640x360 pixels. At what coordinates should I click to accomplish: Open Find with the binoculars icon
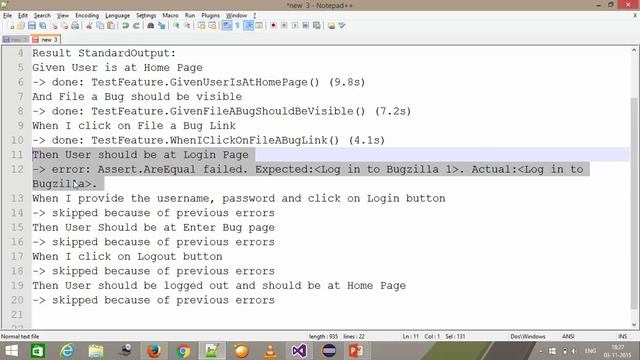click(151, 26)
